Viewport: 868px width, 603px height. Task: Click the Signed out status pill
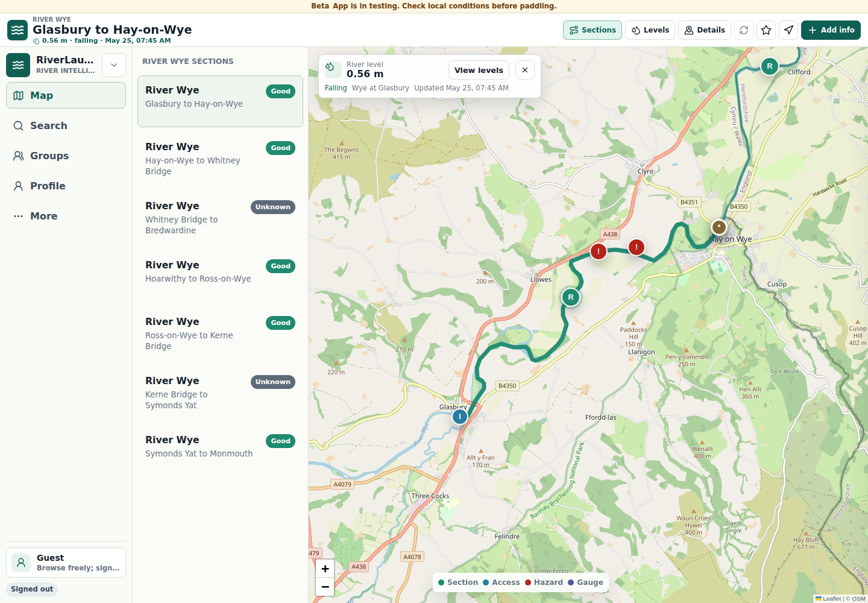pyautogui.click(x=32, y=589)
